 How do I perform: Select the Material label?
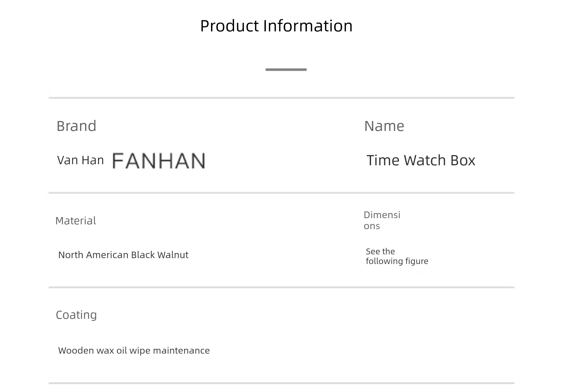pyautogui.click(x=76, y=221)
